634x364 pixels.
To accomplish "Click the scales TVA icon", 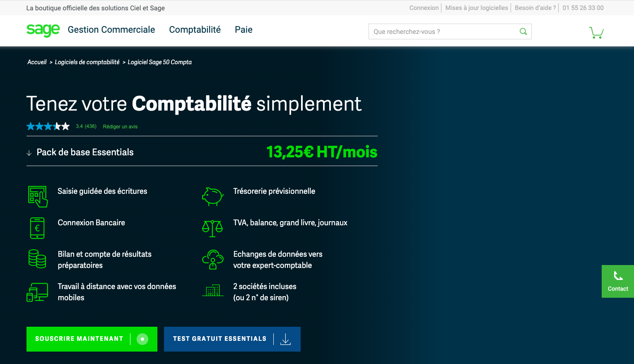I will coord(212,228).
